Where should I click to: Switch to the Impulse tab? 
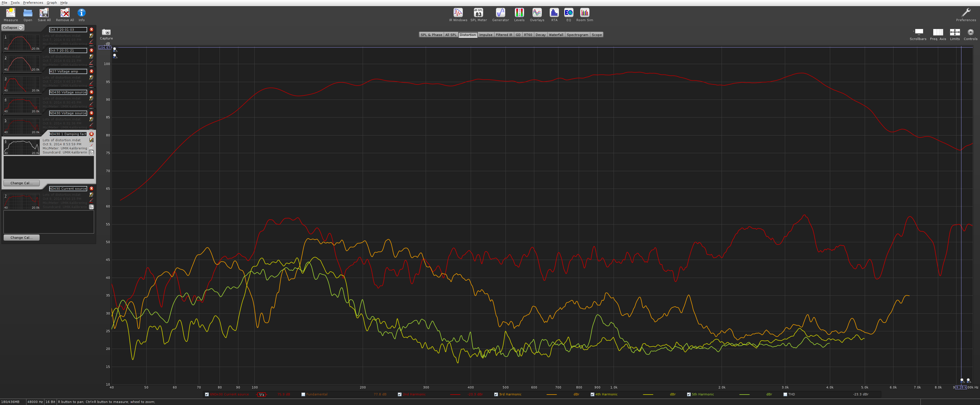[x=485, y=35]
